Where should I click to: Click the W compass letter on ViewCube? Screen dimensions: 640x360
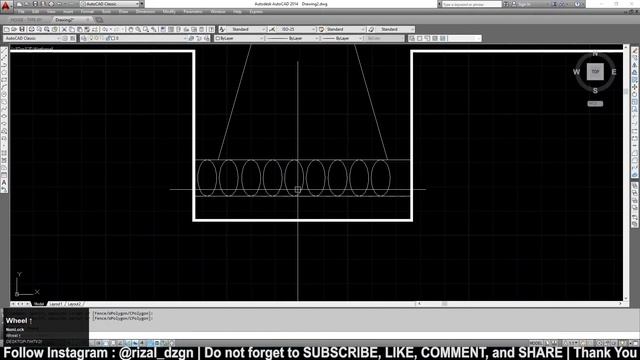(576, 72)
